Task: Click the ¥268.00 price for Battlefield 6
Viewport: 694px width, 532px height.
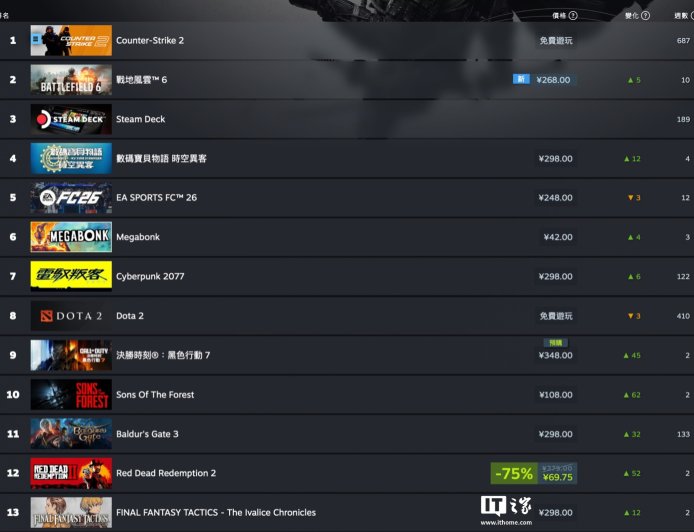Action: [x=553, y=80]
